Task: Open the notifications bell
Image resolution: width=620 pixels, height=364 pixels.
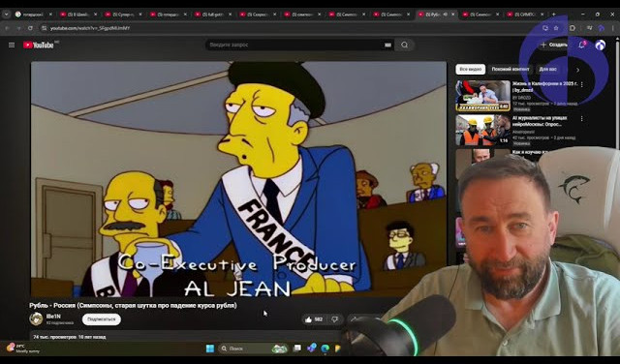Action: click(x=581, y=45)
